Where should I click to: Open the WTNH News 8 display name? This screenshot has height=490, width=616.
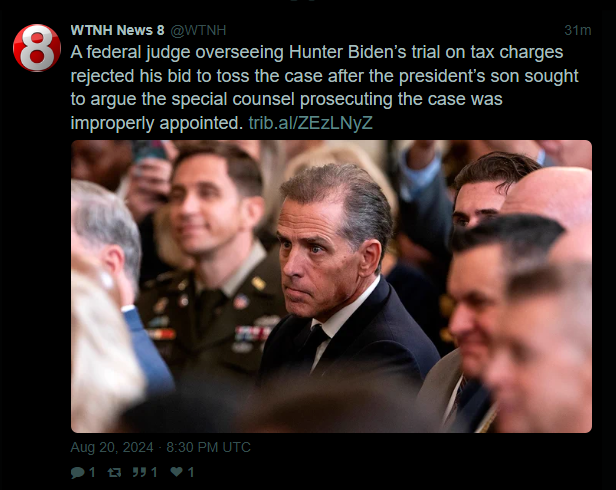coord(117,30)
